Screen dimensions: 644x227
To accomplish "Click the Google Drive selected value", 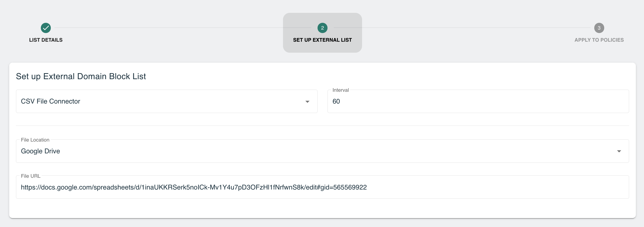I will pyautogui.click(x=41, y=151).
